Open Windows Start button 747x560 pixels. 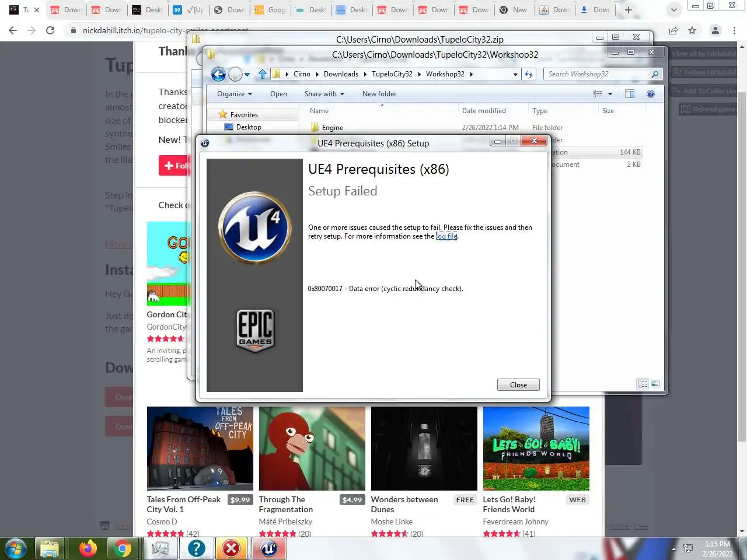tap(16, 548)
